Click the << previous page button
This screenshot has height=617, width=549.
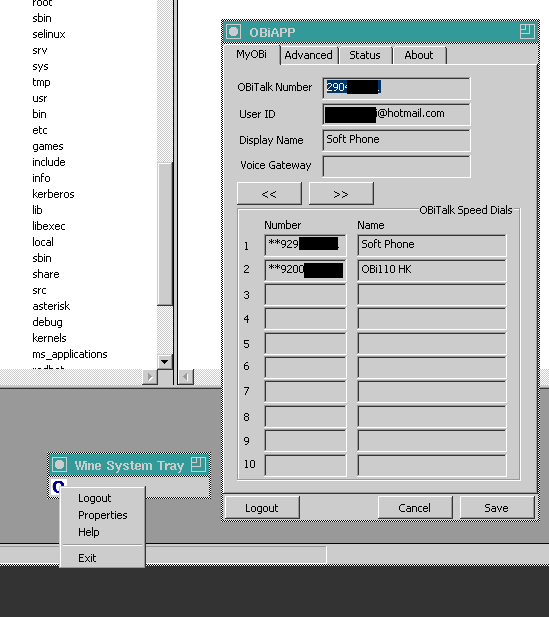click(269, 194)
